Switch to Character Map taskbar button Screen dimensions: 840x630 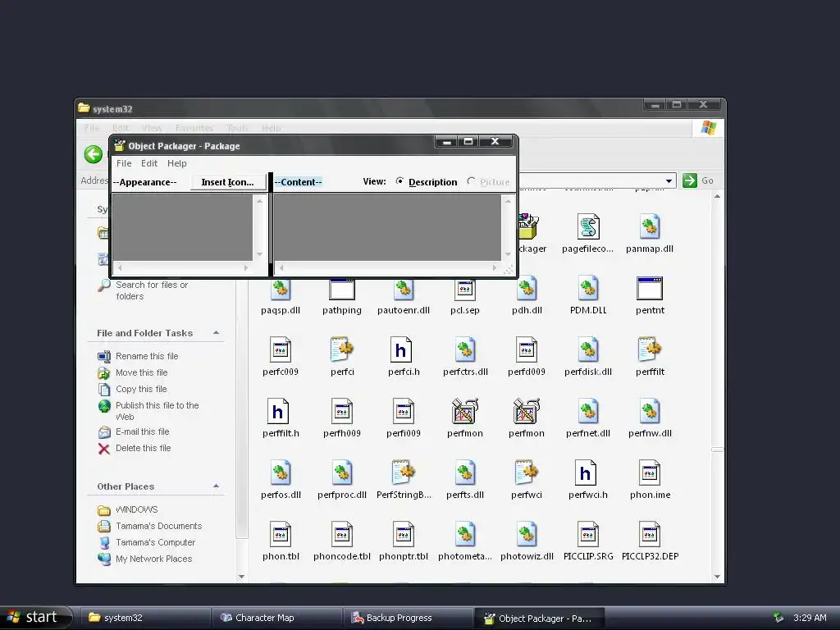click(x=276, y=618)
